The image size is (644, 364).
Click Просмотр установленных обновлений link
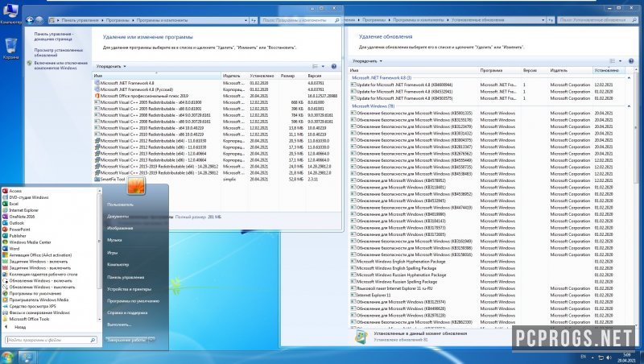(58, 52)
